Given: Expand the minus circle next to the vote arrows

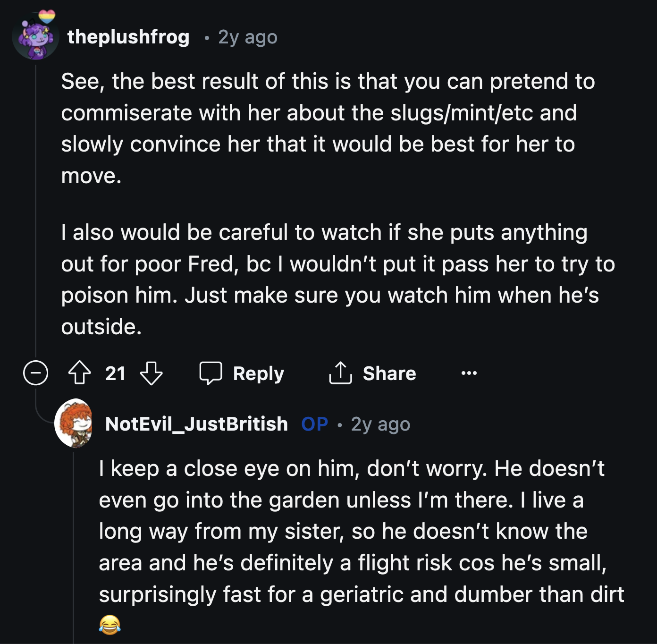Looking at the screenshot, I should tap(35, 373).
